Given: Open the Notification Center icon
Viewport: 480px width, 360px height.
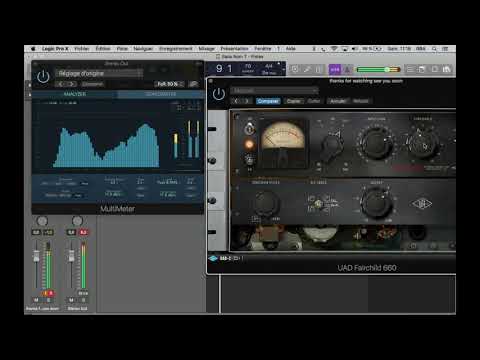Looking at the screenshot, I should click(x=445, y=49).
